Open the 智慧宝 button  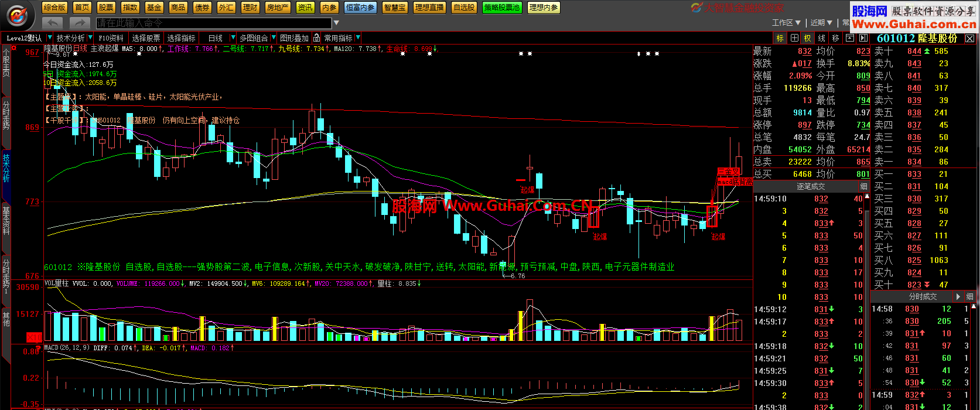coord(395,8)
